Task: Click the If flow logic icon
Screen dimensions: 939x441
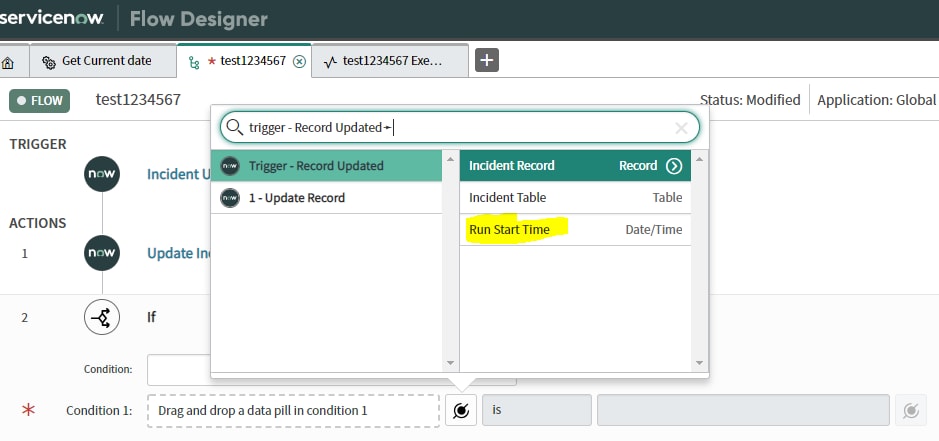Action: (102, 317)
